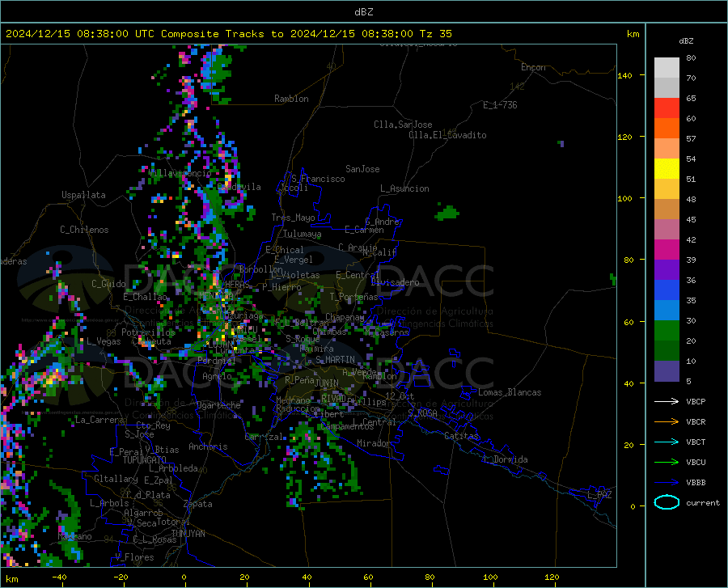Click the 'La_Carrera' map label
Viewport: 728px width, 588px height.
[x=99, y=420]
